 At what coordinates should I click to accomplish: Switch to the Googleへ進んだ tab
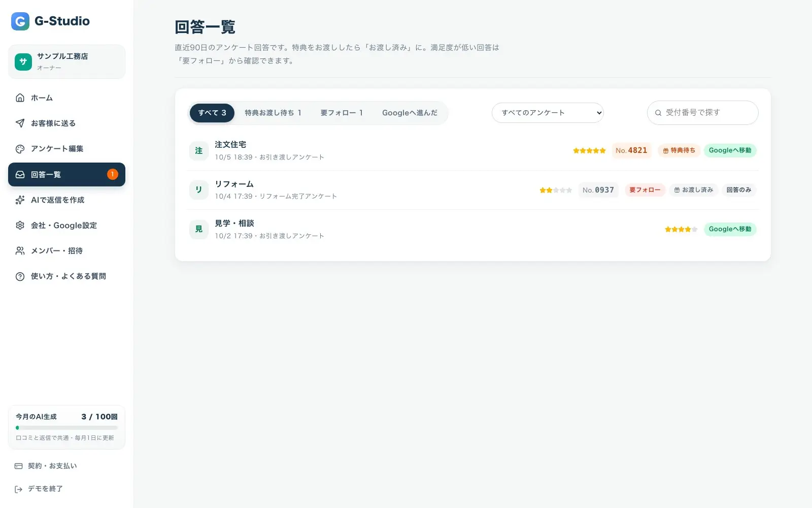click(410, 113)
